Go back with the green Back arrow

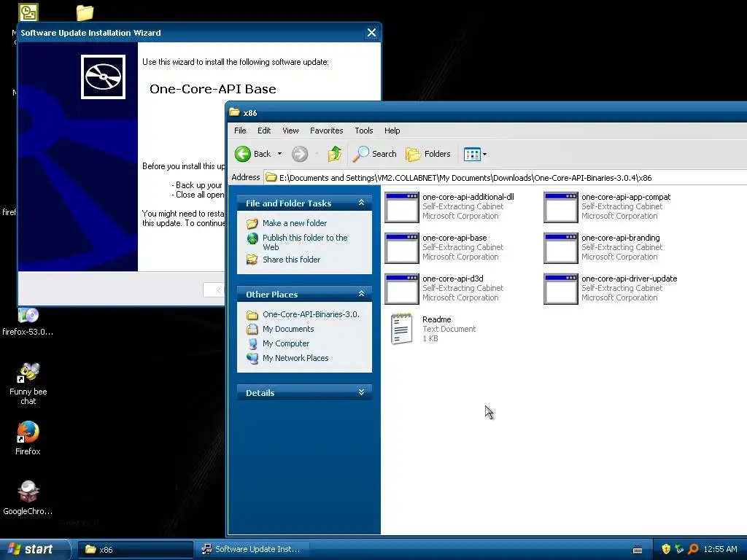click(252, 154)
